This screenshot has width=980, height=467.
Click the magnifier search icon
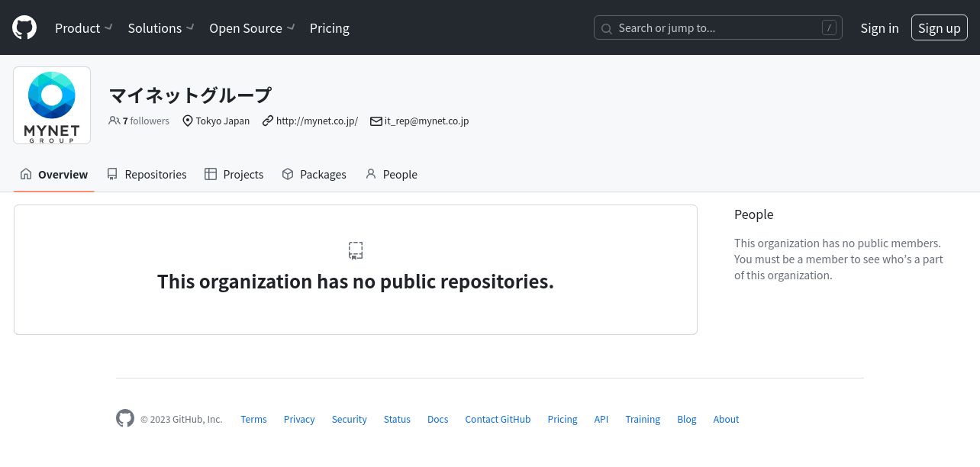(607, 29)
